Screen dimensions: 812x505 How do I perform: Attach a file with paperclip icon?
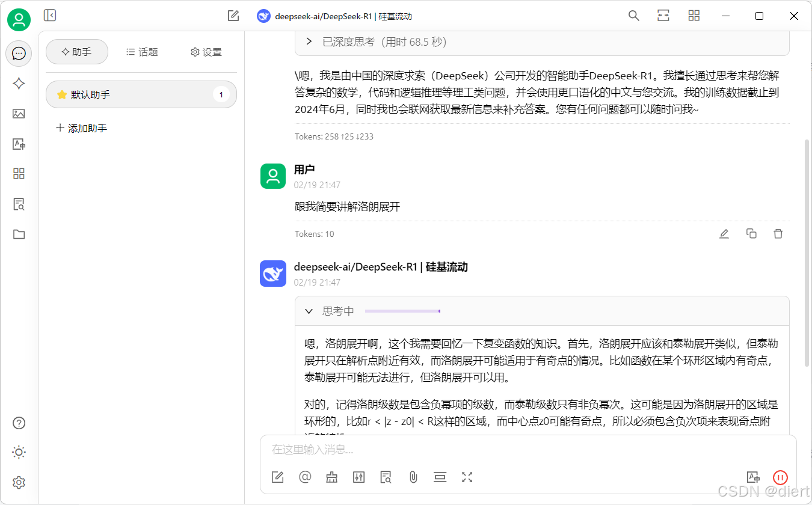(x=413, y=477)
